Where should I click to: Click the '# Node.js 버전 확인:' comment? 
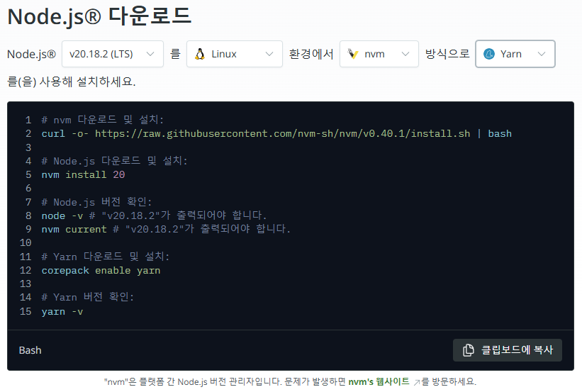click(x=96, y=202)
